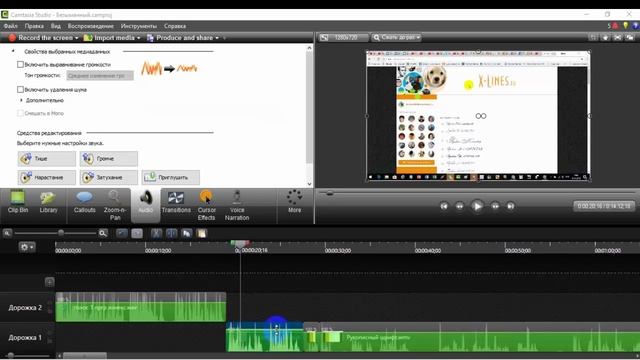Open the Вид menu

click(56, 26)
